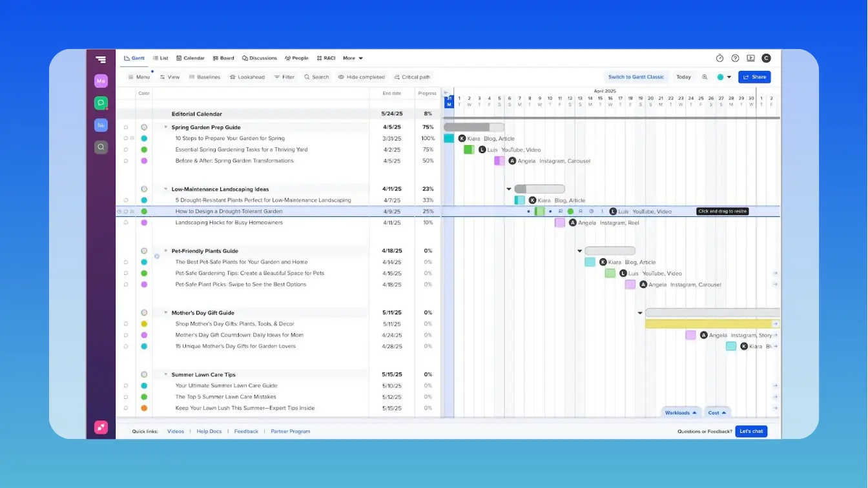Click the green color dot for Drought-Tolerant Garden task
This screenshot has width=868, height=488.
[143, 211]
